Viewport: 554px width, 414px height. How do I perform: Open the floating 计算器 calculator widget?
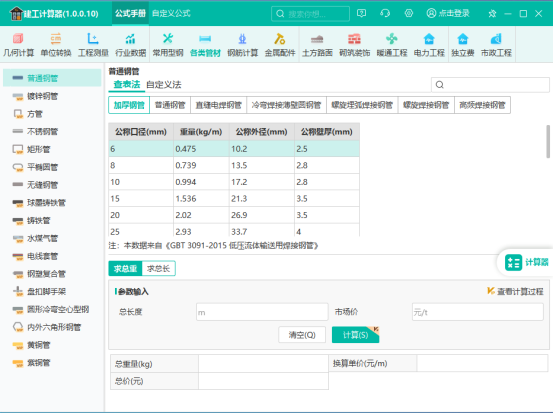(x=526, y=262)
